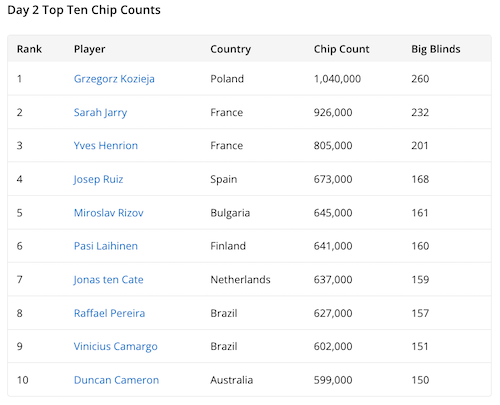
Task: Click Vinicius Camargo link
Action: pyautogui.click(x=115, y=347)
